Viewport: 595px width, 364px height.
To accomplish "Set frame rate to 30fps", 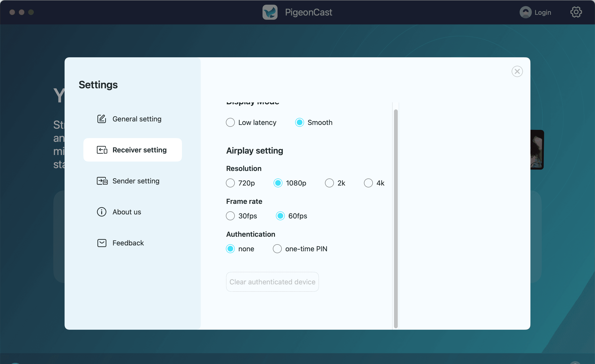I will point(230,216).
